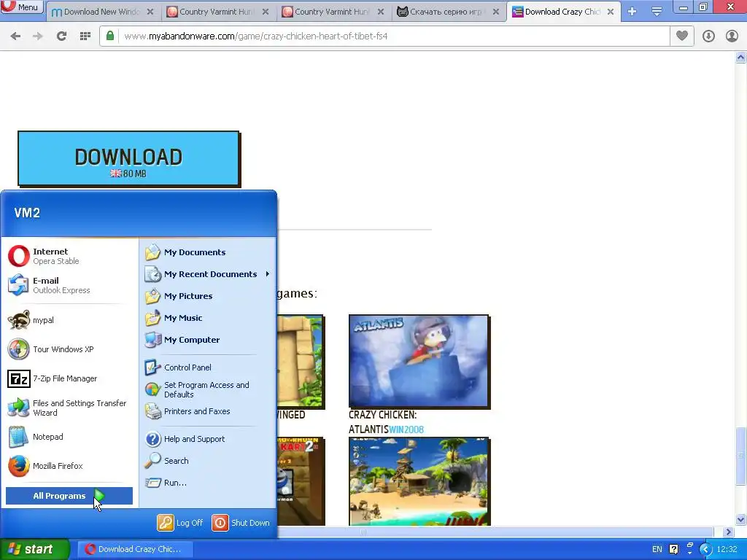The image size is (747, 560).
Task: Open the tab menu list icon
Action: 657,12
